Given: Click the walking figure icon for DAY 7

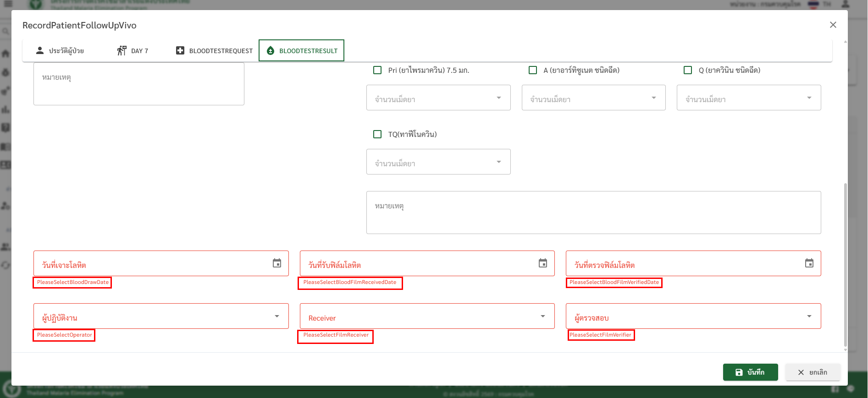Looking at the screenshot, I should click(x=122, y=50).
